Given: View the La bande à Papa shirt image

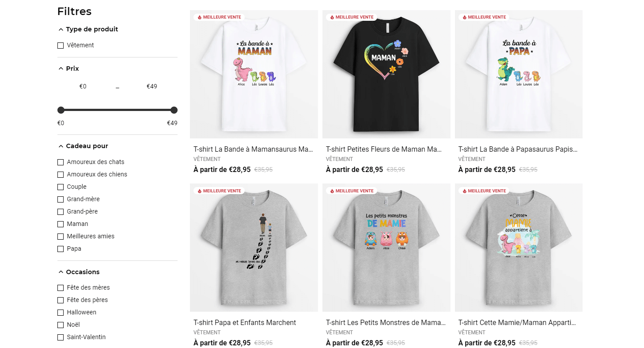Looking at the screenshot, I should (519, 74).
